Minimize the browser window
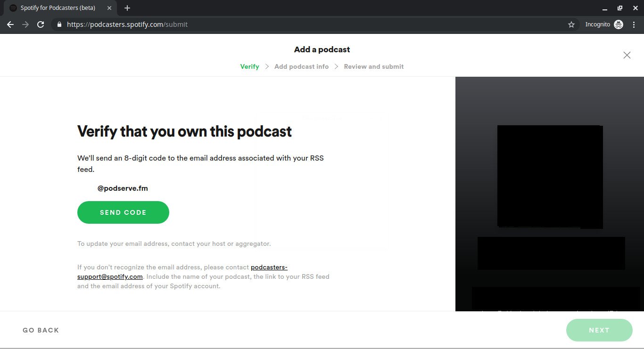Screen dimensions: 644x349 pyautogui.click(x=605, y=8)
